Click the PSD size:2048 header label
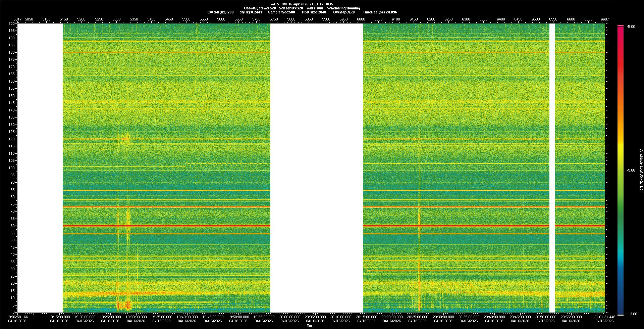 click(x=314, y=12)
